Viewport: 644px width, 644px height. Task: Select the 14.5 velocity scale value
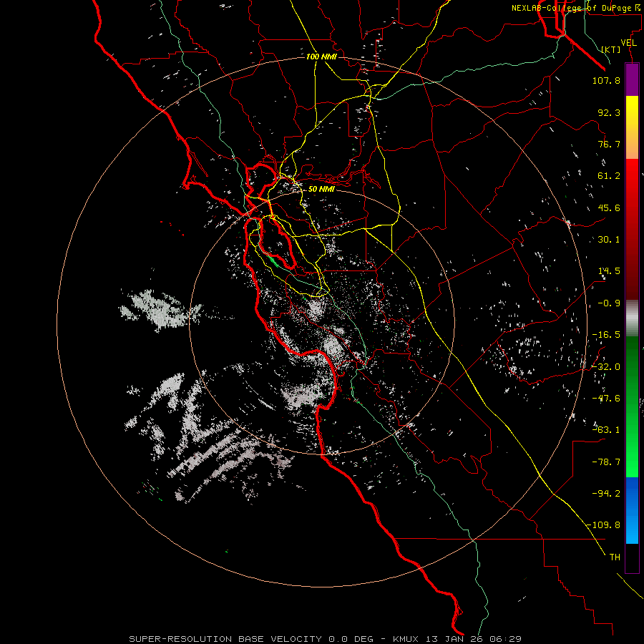609,271
